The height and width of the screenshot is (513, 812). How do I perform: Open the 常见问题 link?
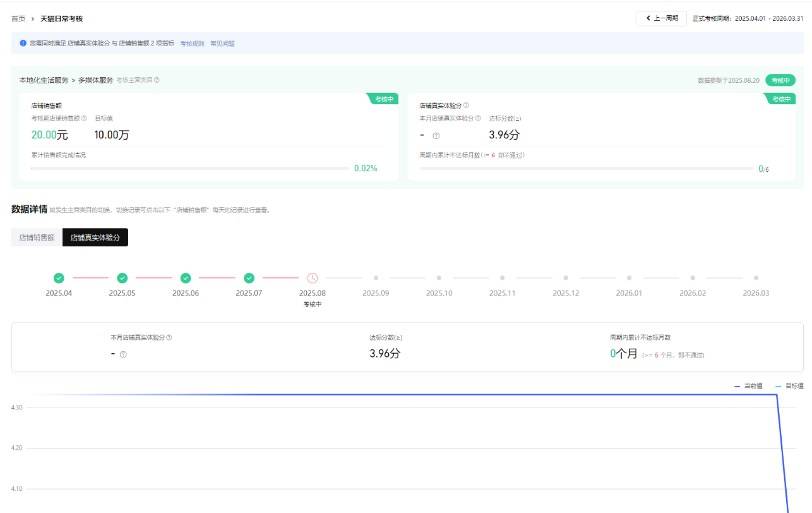(222, 44)
